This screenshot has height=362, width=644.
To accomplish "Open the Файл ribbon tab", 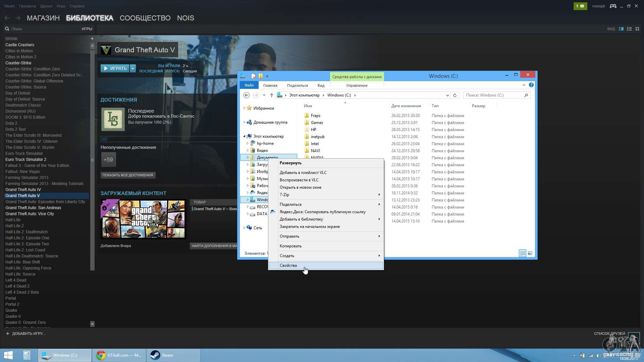I will click(x=249, y=85).
